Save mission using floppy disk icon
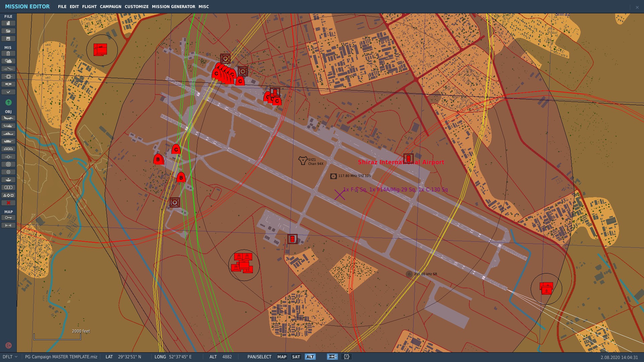Screen dimensions: 644x362 pyautogui.click(x=8, y=39)
